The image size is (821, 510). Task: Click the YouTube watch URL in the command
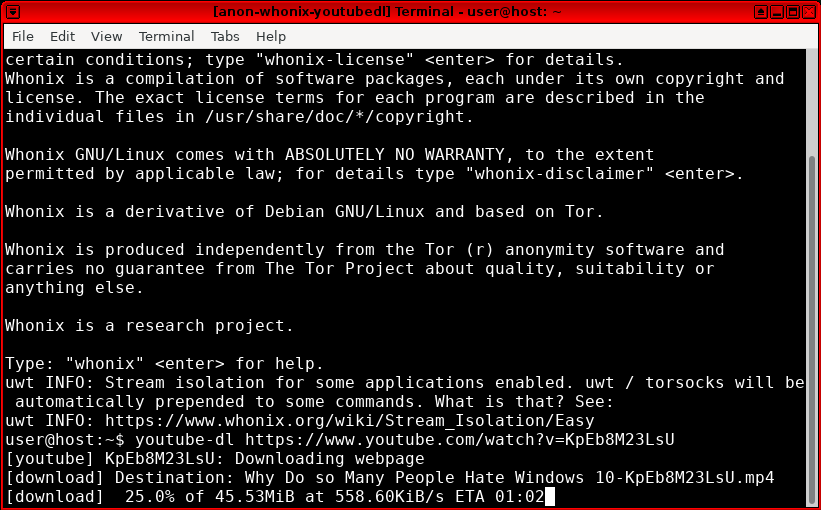(x=460, y=439)
